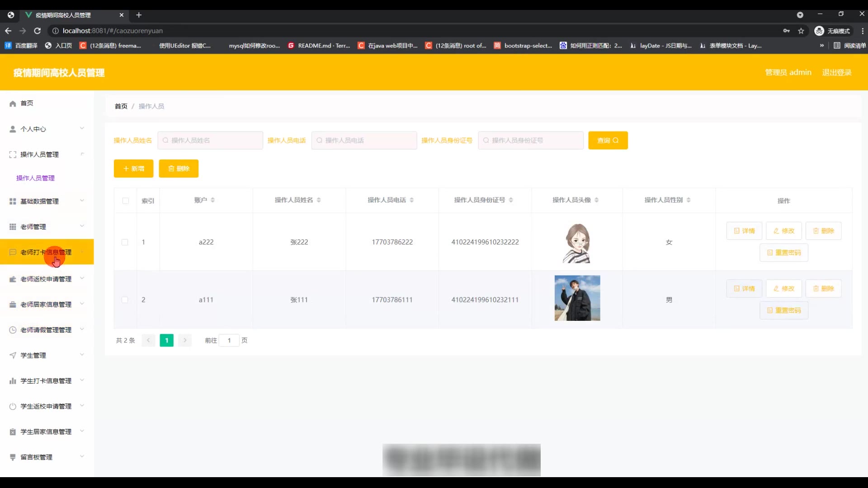Sort by 账户 column arrows

(x=212, y=200)
